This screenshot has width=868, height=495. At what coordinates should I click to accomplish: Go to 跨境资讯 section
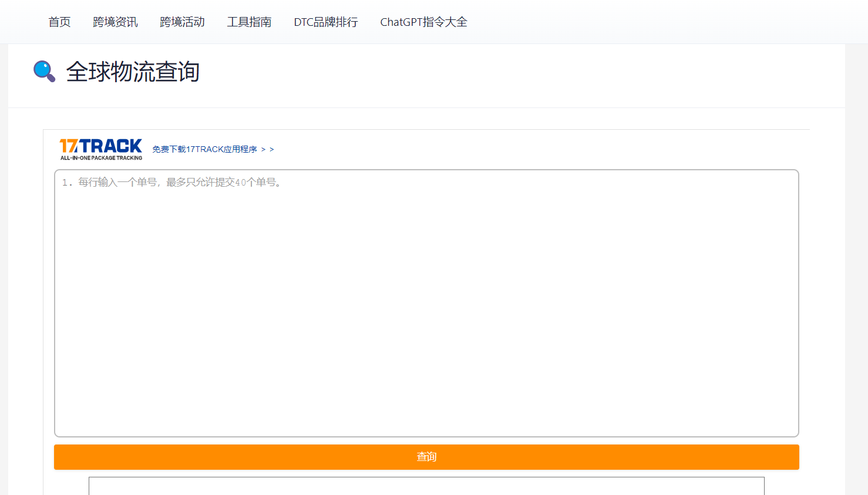pos(115,22)
